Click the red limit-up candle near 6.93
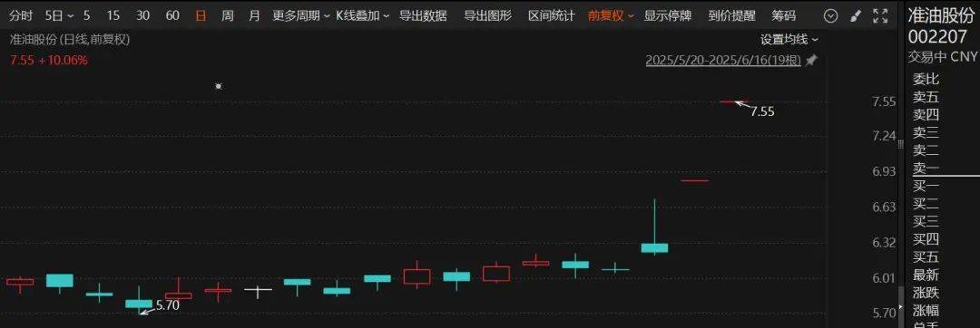The width and height of the screenshot is (980, 328). click(694, 181)
